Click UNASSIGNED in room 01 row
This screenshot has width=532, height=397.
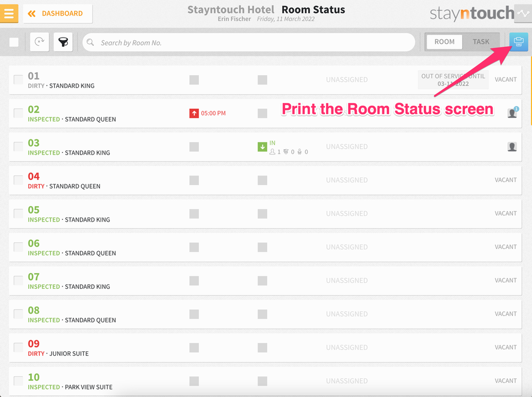point(347,80)
